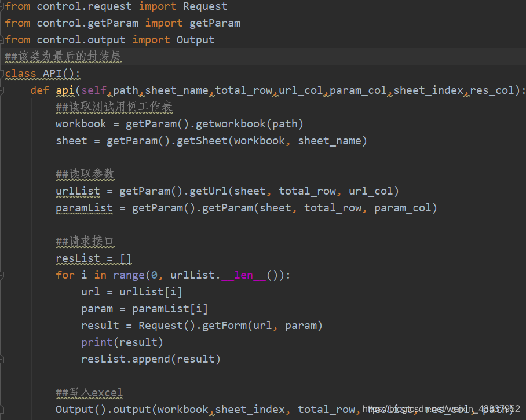Image resolution: width=526 pixels, height=420 pixels.
Task: Click the 'resList = []' statement
Action: (x=94, y=258)
